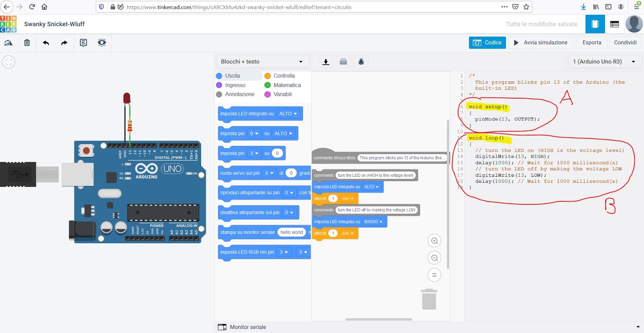Click the Condividi button
This screenshot has width=644, height=333.
tap(625, 43)
